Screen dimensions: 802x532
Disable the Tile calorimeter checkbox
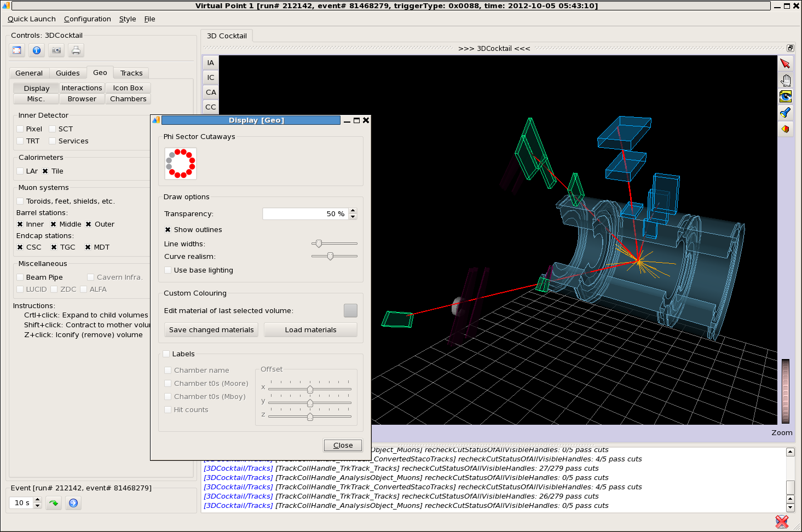pos(45,171)
